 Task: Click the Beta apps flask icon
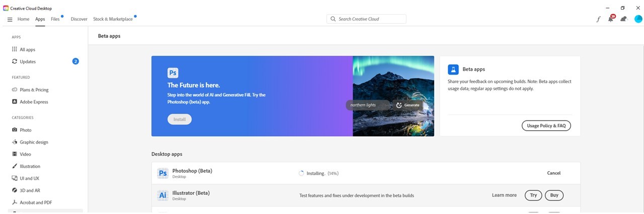coord(453,69)
